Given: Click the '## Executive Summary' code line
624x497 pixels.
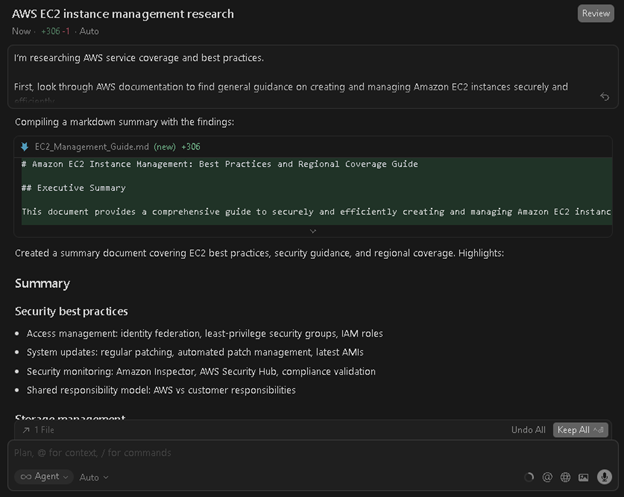Looking at the screenshot, I should click(x=74, y=188).
